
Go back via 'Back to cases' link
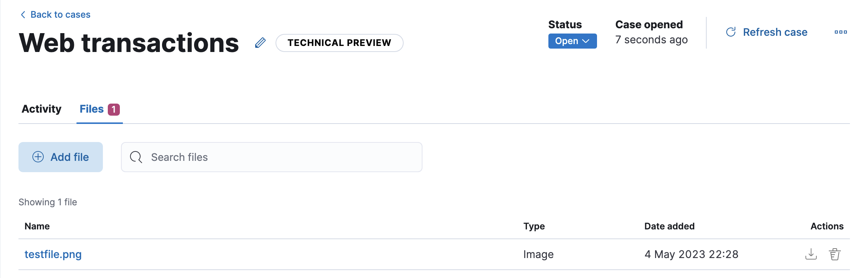(x=60, y=15)
